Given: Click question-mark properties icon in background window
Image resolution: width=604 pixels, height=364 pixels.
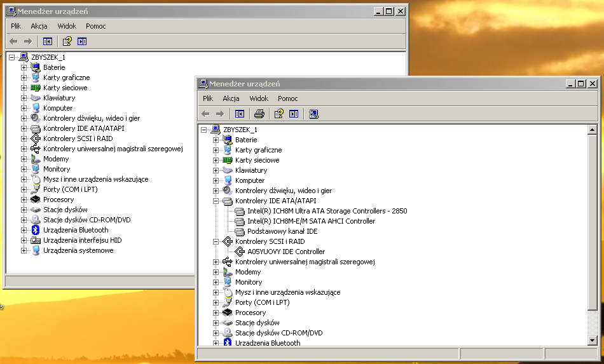Looking at the screenshot, I should pyautogui.click(x=67, y=41).
